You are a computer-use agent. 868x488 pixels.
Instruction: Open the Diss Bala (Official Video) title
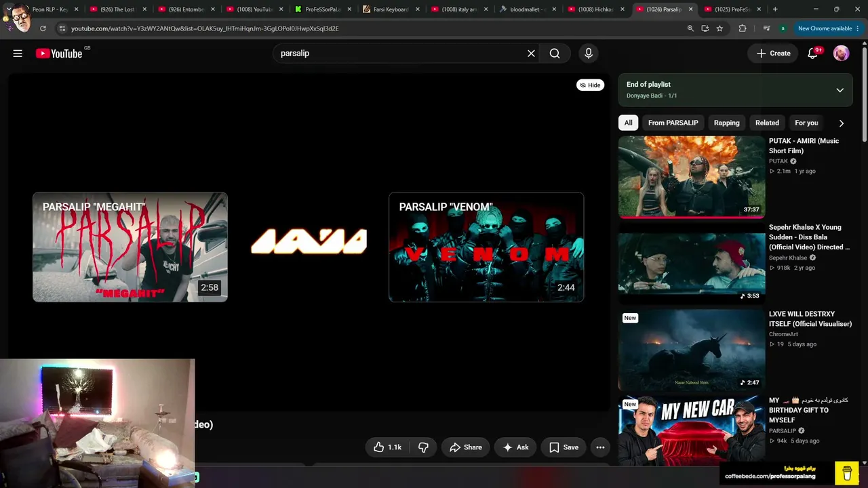coord(809,237)
